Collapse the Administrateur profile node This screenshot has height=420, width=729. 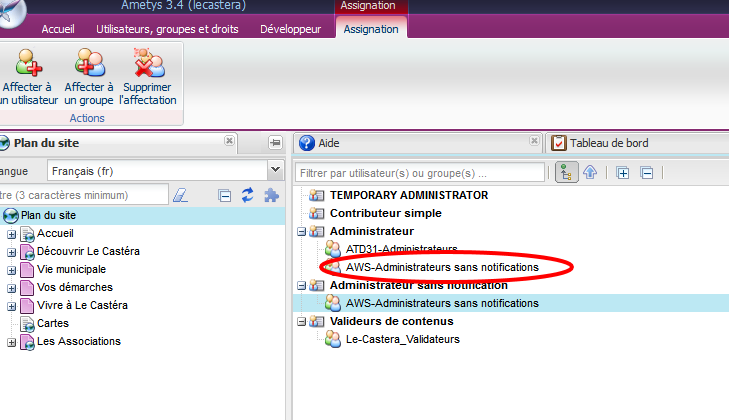tap(302, 231)
